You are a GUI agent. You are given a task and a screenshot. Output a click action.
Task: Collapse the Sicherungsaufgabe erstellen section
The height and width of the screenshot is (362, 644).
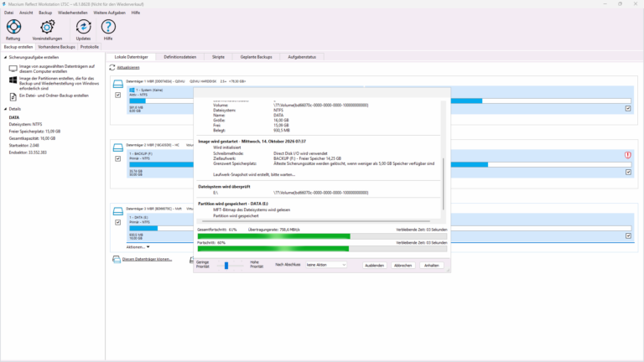click(5, 58)
